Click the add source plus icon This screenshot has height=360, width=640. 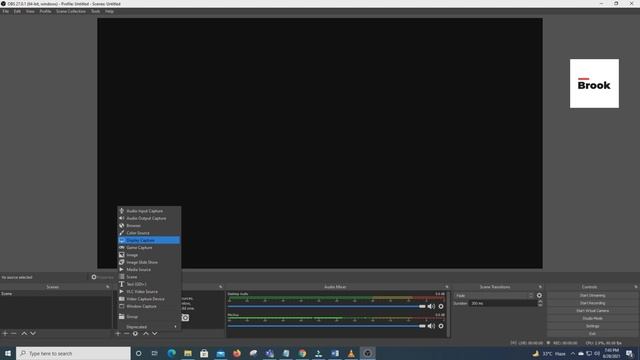(118, 333)
